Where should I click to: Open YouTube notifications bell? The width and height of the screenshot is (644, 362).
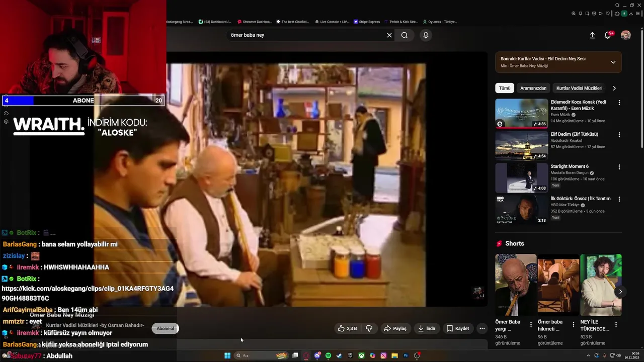608,35
